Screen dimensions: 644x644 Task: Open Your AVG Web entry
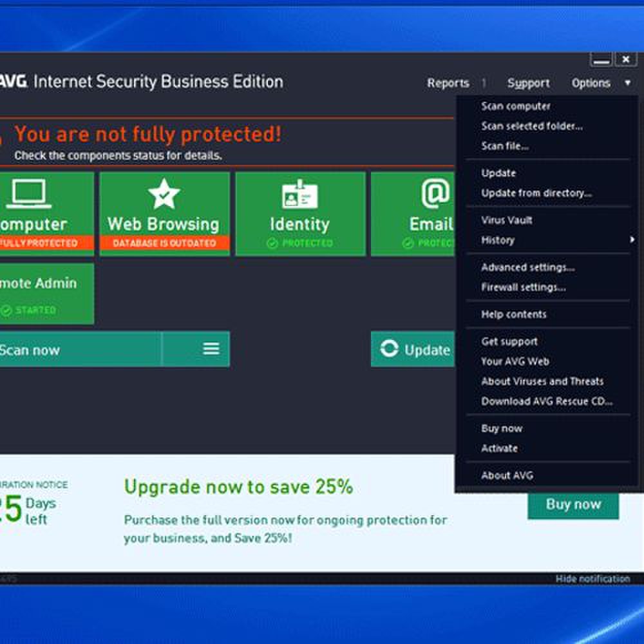pyautogui.click(x=515, y=361)
